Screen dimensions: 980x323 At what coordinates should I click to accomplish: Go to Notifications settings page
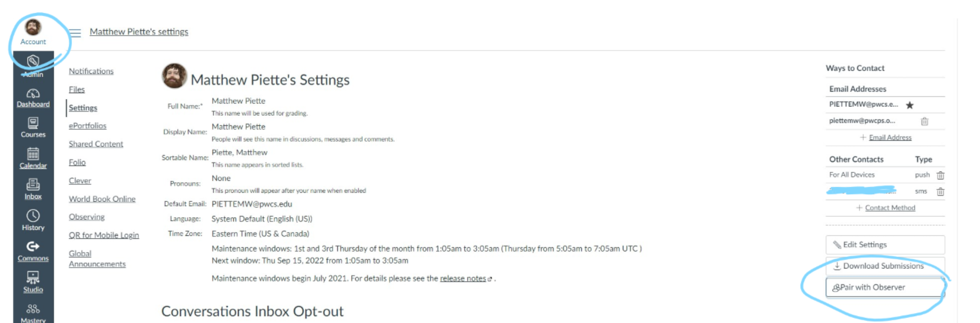(91, 71)
